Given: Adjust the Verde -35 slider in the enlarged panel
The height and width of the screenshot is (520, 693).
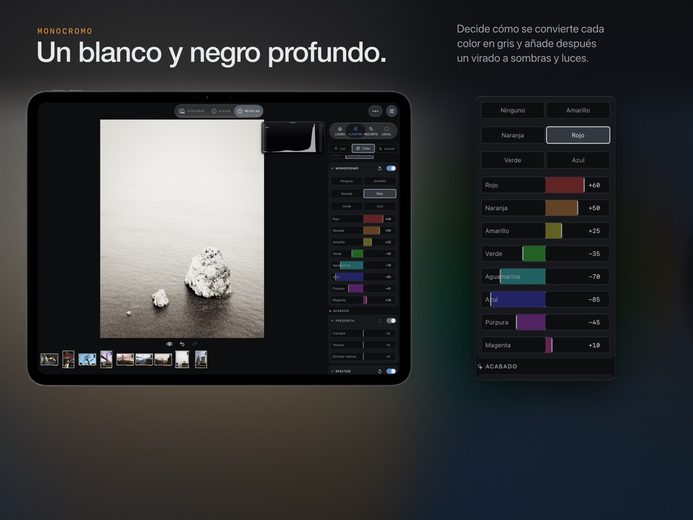Looking at the screenshot, I should (545, 254).
